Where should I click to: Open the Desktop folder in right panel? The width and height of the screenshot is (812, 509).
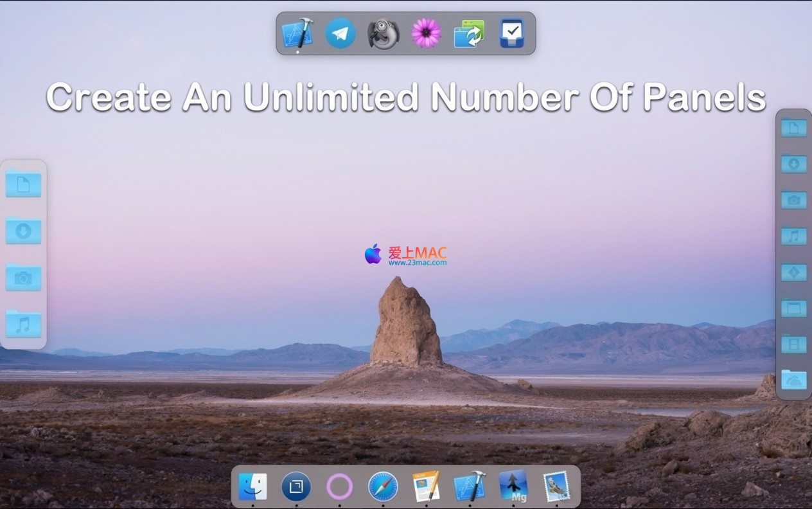(794, 308)
